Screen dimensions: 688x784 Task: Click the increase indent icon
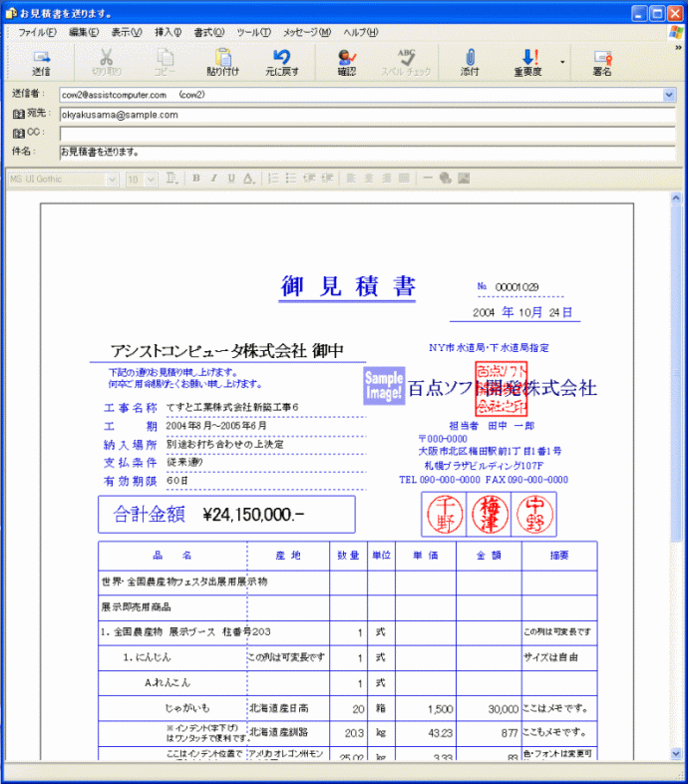tap(327, 179)
